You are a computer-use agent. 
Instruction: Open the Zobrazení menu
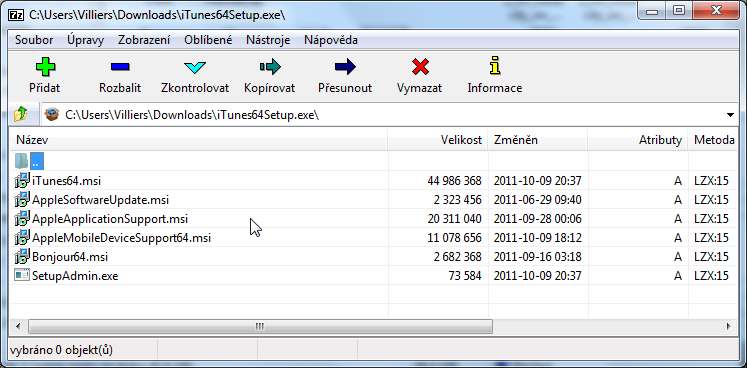[144, 40]
